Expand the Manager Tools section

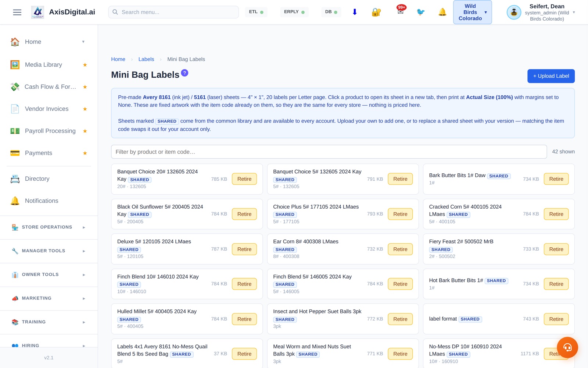click(84, 251)
